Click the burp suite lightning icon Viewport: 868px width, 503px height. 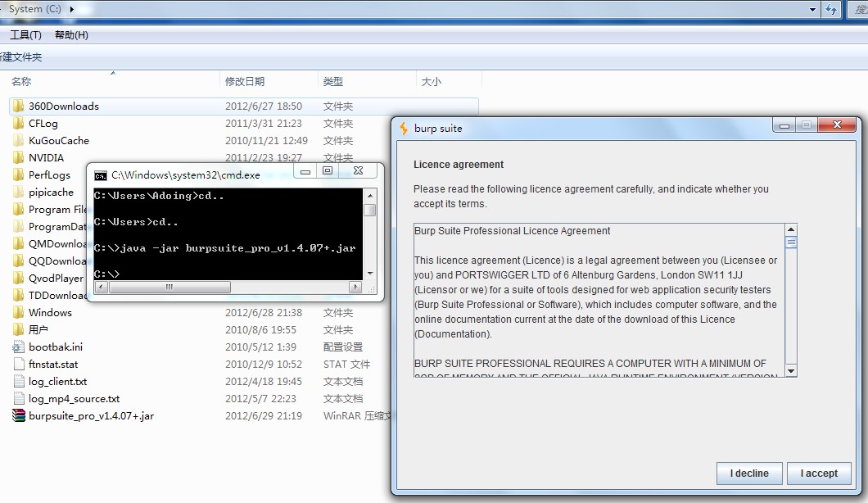coord(404,128)
